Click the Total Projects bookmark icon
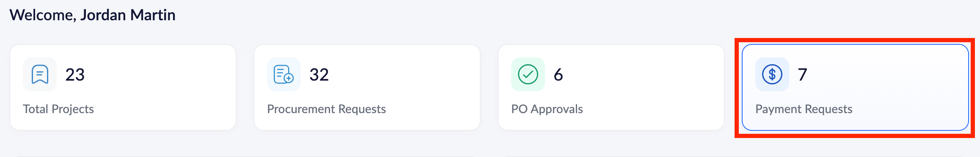Image resolution: width=980 pixels, height=157 pixels. (x=40, y=74)
